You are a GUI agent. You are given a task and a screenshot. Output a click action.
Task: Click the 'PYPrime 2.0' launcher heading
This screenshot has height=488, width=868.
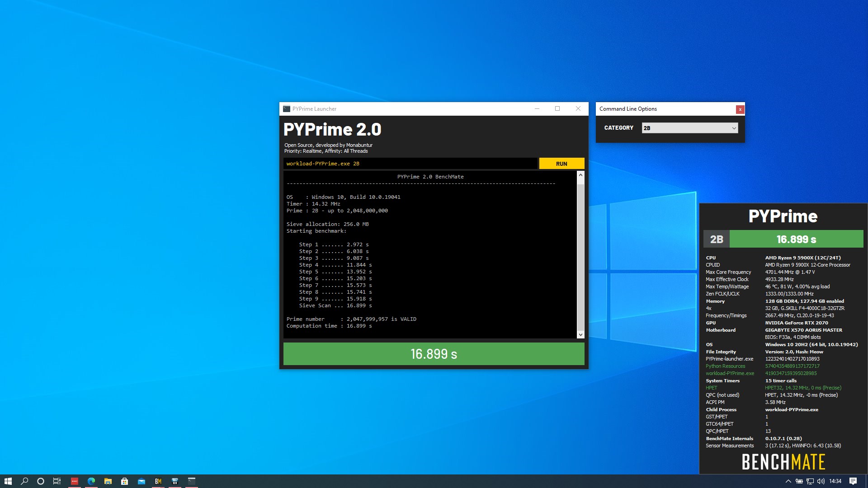tap(332, 130)
